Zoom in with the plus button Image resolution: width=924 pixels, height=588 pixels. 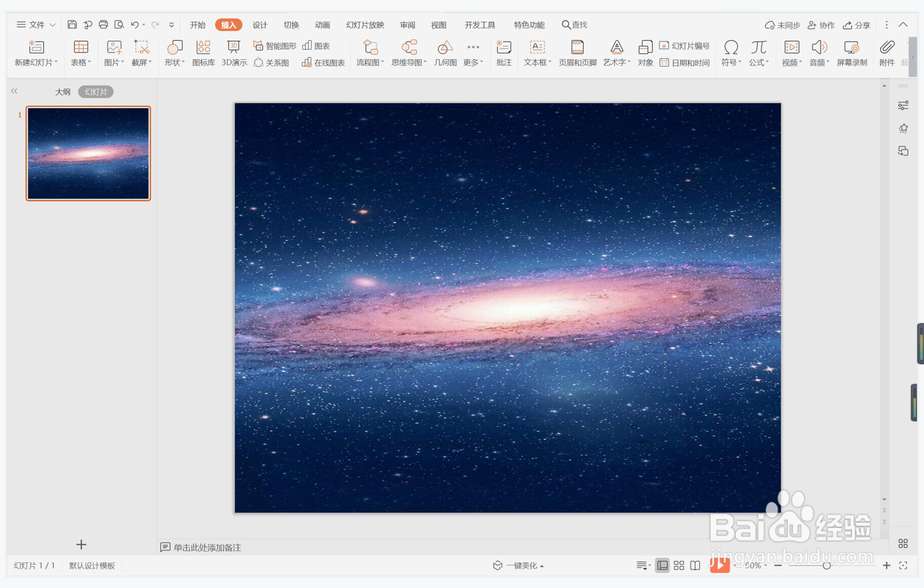tap(886, 565)
